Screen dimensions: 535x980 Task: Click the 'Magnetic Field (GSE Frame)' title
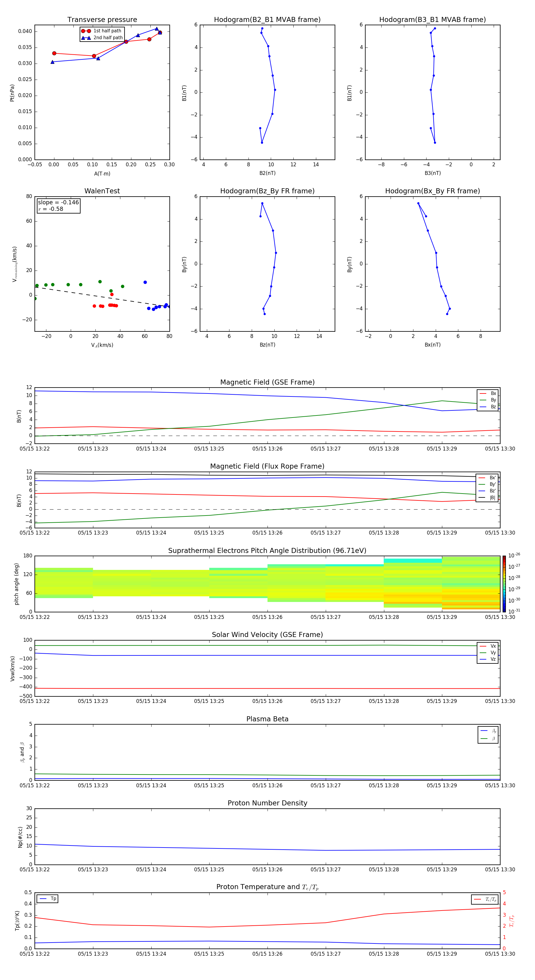[x=267, y=382]
